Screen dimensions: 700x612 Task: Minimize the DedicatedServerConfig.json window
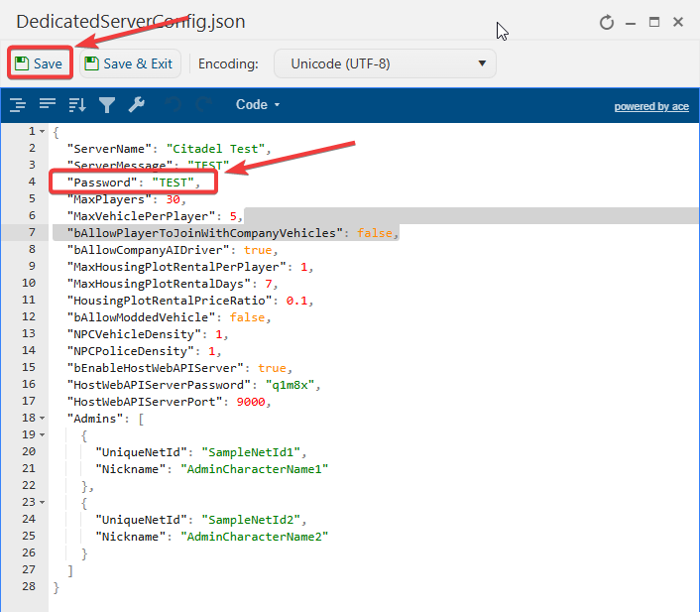click(631, 23)
